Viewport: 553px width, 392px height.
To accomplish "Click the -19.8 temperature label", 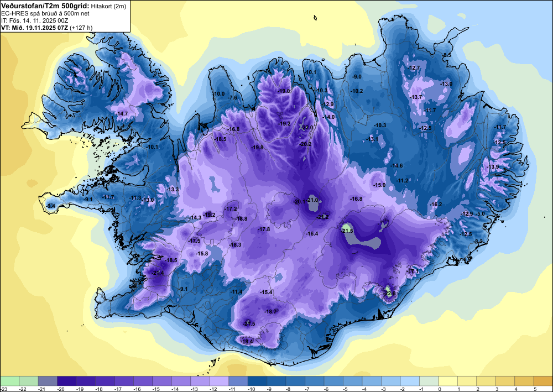I will click(x=257, y=148).
